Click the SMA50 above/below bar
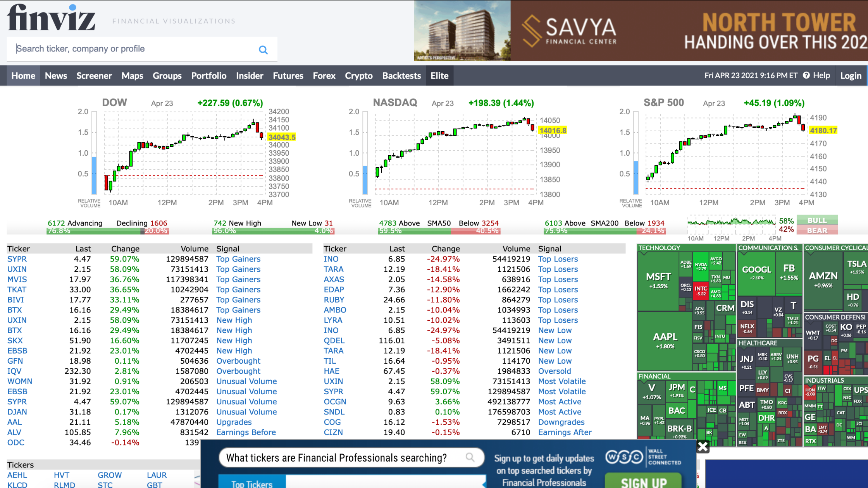The width and height of the screenshot is (868, 488). click(439, 231)
